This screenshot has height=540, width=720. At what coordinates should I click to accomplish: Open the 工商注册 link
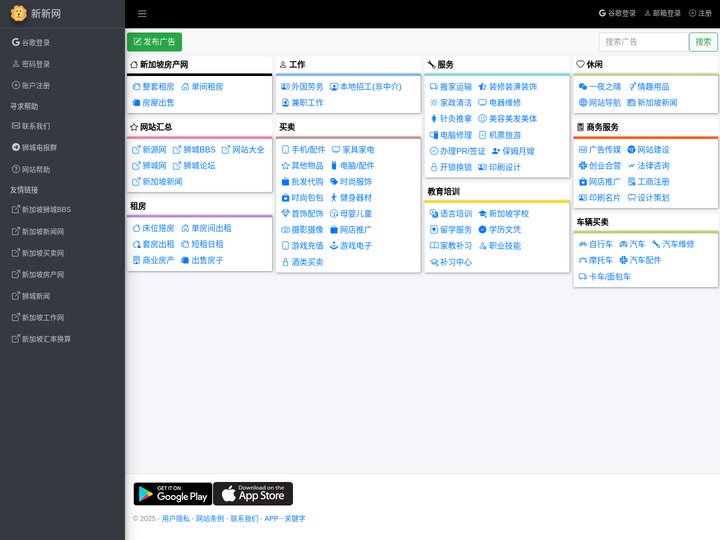648,182
